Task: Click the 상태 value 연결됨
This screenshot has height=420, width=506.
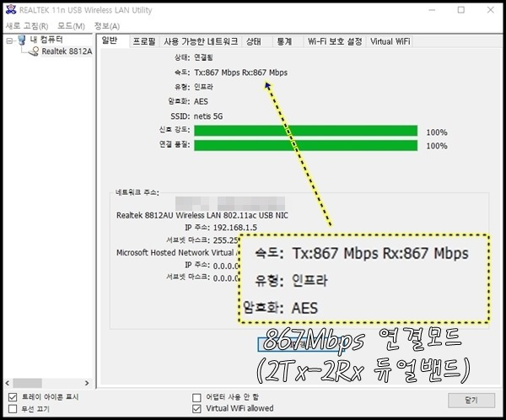Action: point(203,57)
